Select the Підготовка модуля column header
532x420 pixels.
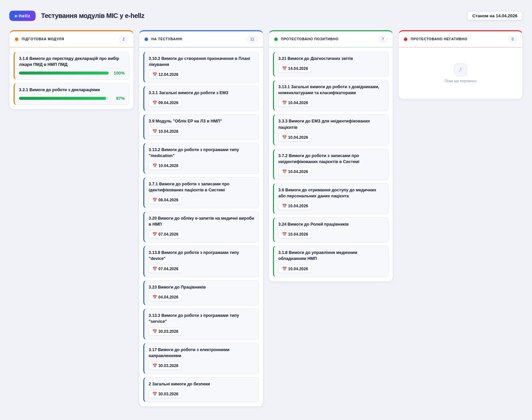click(x=43, y=39)
